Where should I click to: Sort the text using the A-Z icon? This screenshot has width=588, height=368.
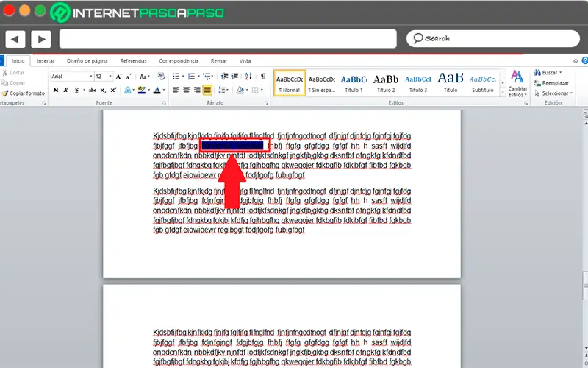pos(250,76)
